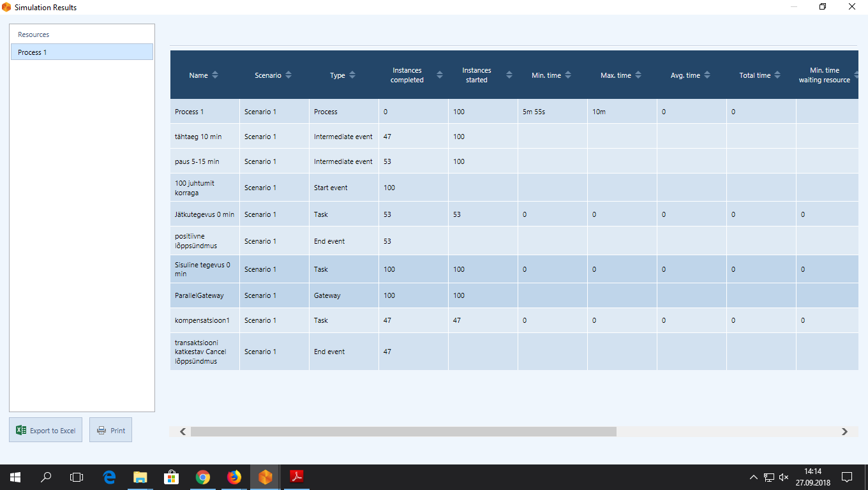Sort by Min. time waiting resource icon
Screen dimensions: 868x490
(856, 75)
